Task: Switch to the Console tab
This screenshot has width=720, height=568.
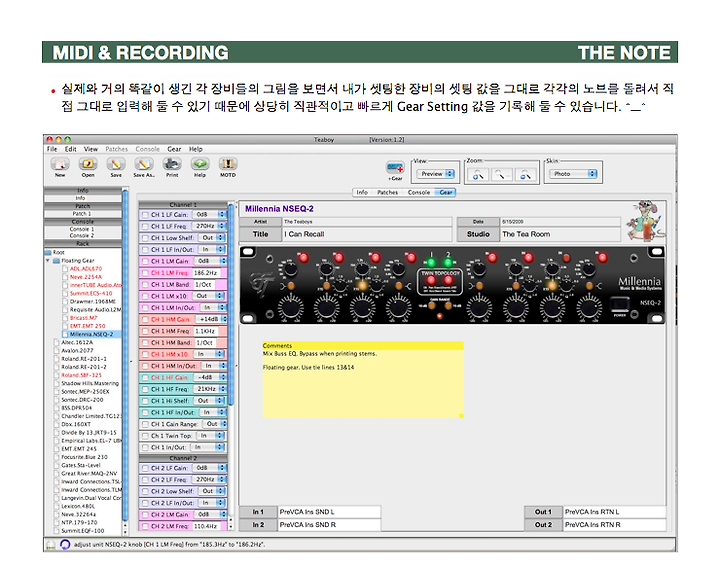Action: (418, 192)
